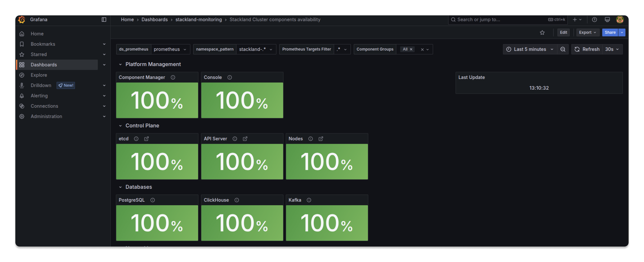Open the Export dropdown
The image size is (644, 262).
coord(588,32)
